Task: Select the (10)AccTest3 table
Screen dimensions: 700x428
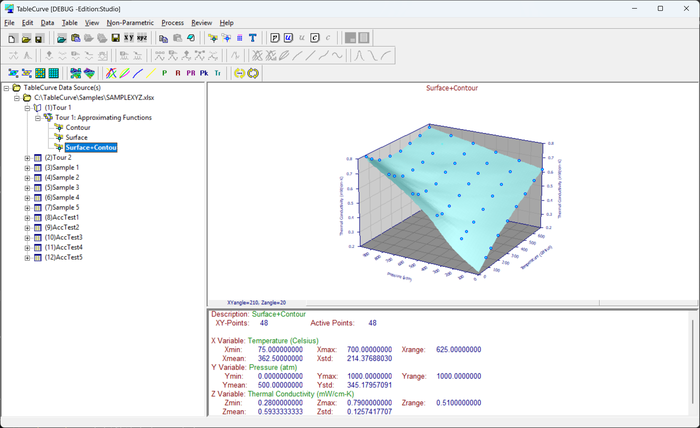Action: [63, 237]
